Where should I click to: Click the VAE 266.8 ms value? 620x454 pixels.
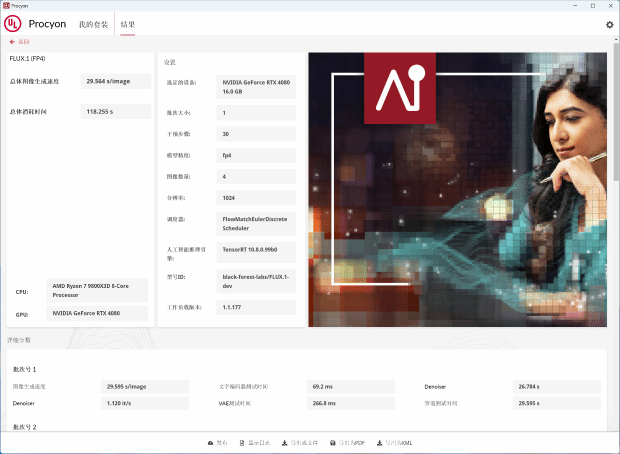(x=351, y=403)
